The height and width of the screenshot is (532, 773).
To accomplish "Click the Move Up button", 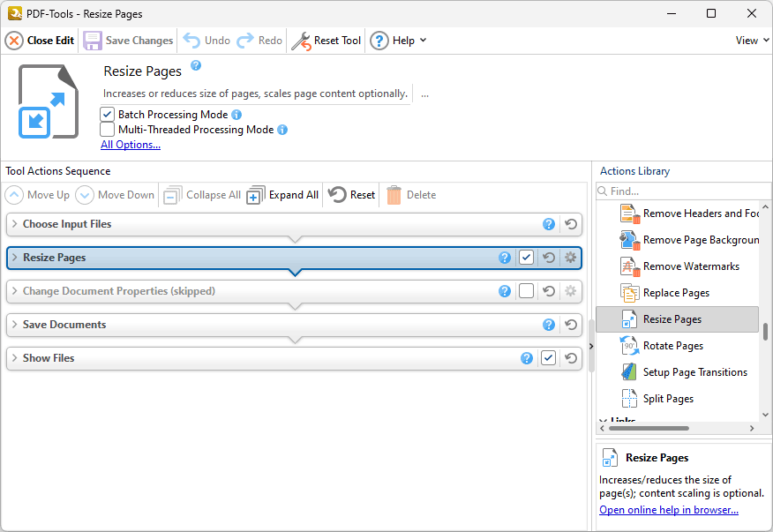I will (37, 195).
